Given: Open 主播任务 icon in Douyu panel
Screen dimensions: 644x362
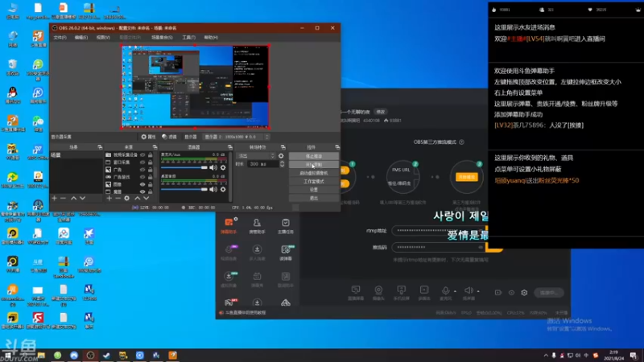Looking at the screenshot, I should point(286,226).
